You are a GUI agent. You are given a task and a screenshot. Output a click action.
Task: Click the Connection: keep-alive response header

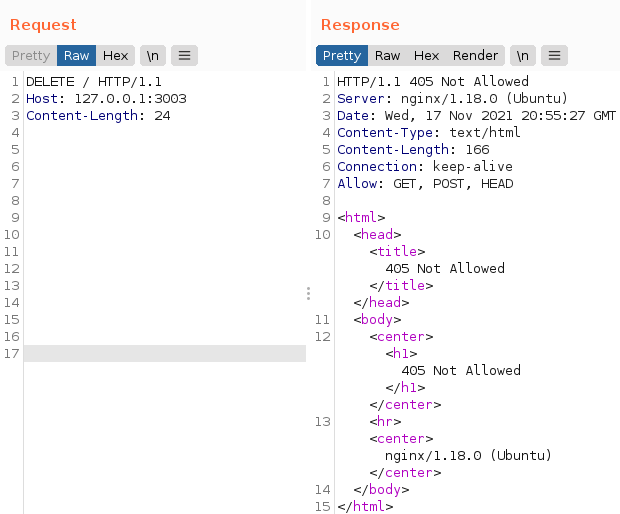click(x=424, y=167)
